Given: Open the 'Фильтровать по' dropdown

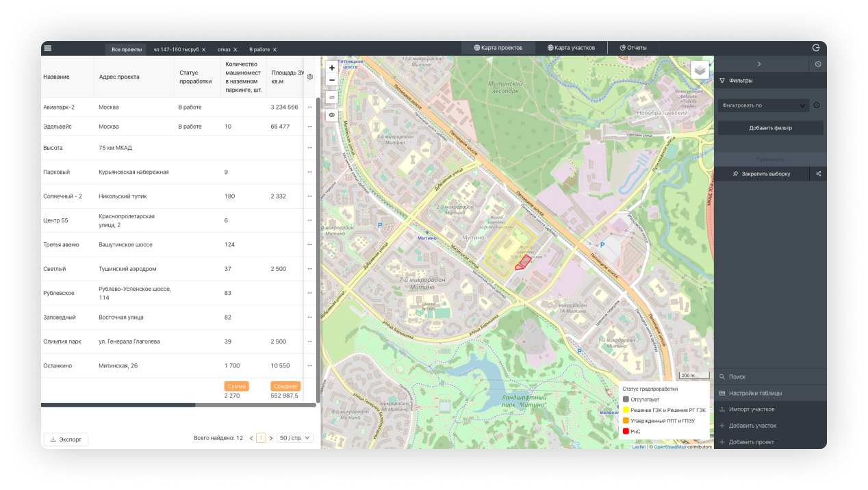Looking at the screenshot, I should (763, 105).
